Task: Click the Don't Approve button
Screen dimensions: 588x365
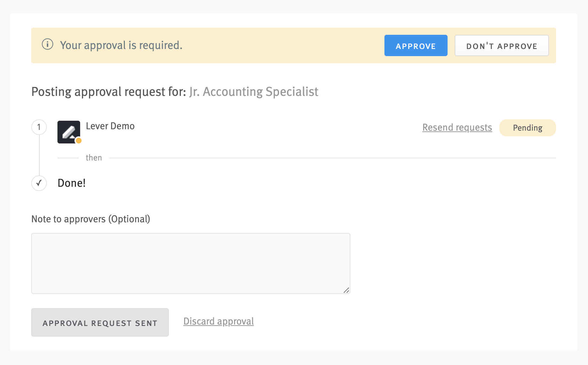Action: pos(501,45)
